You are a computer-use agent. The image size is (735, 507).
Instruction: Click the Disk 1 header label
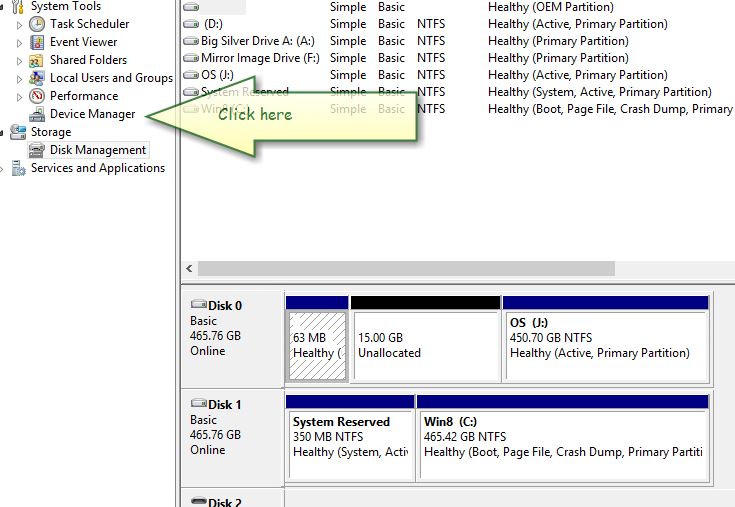(x=225, y=404)
